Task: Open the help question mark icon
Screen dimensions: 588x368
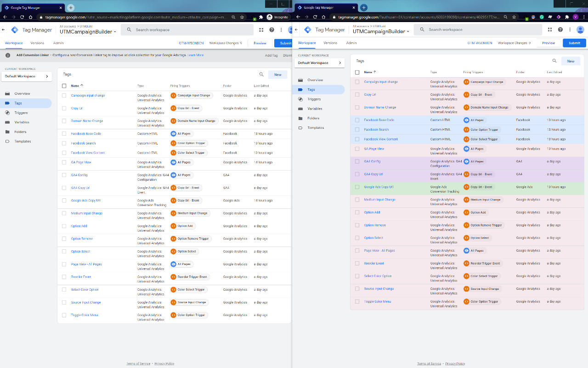Action: pyautogui.click(x=560, y=29)
